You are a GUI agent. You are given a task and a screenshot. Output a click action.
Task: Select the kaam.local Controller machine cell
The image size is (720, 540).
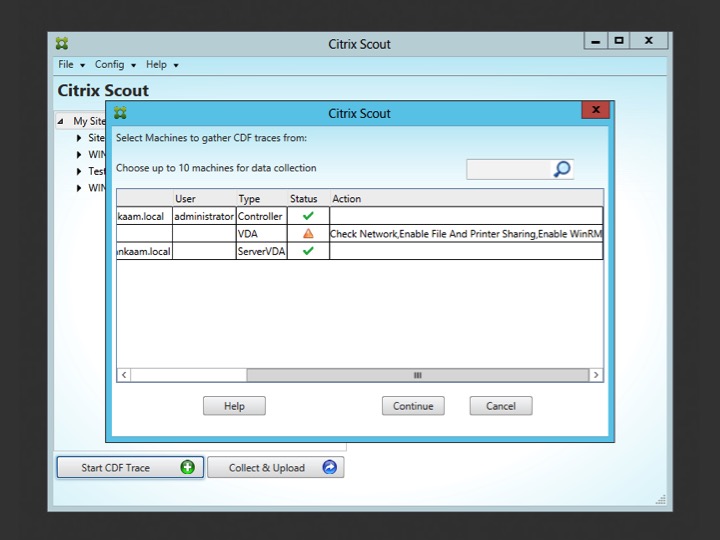[145, 216]
